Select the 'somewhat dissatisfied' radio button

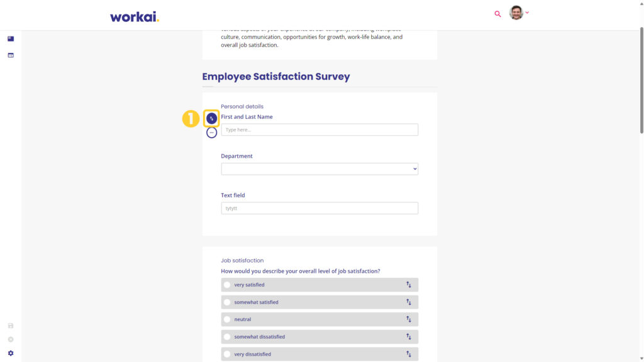tap(227, 337)
